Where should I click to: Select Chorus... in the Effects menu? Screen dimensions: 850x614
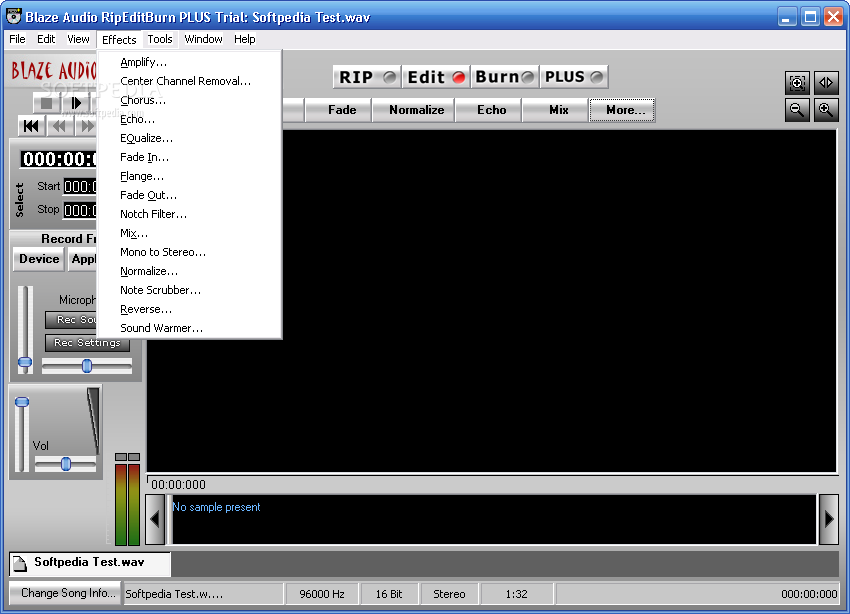(190, 100)
